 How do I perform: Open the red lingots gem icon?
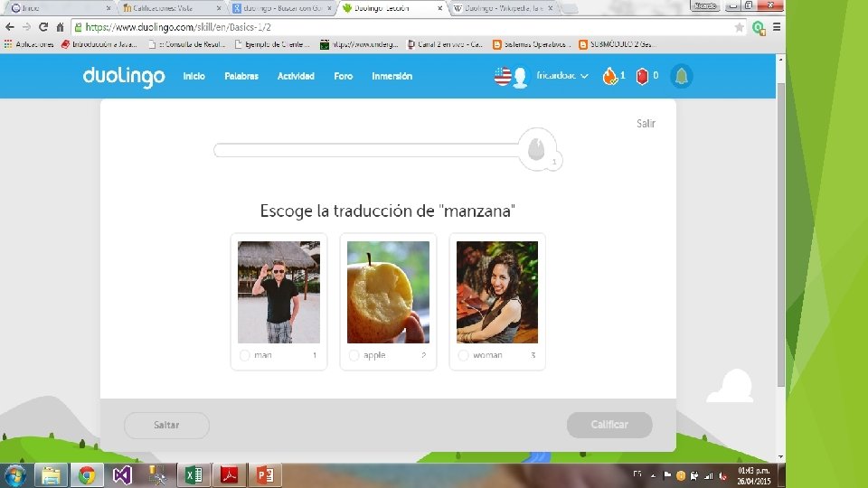[642, 76]
